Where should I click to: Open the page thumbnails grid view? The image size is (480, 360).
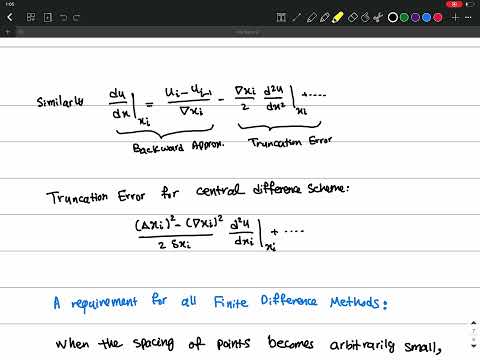coord(31,17)
